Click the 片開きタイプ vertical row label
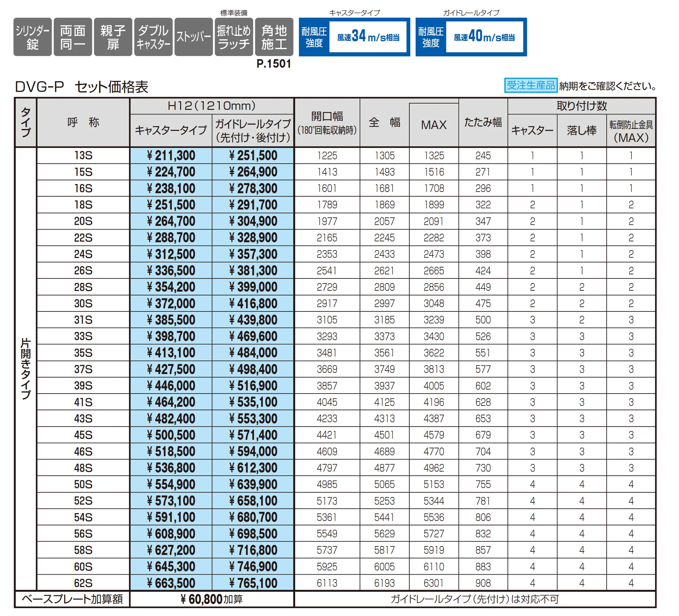 [26, 369]
